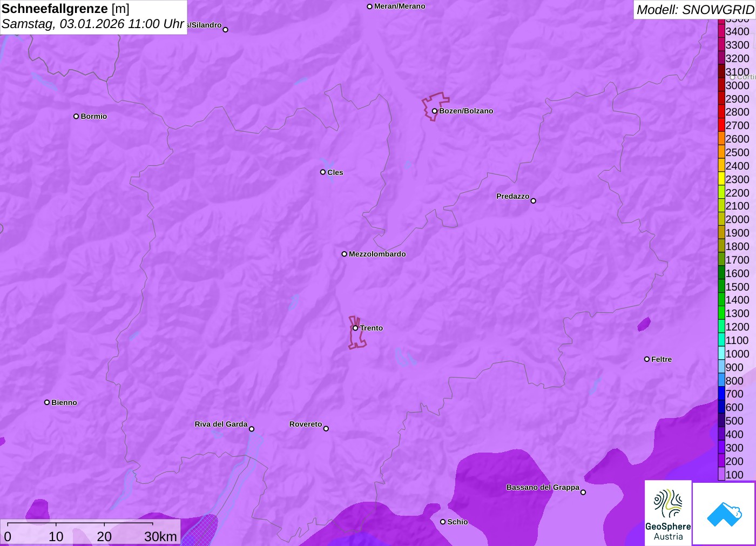Click the blue 700 legend swatch
Viewport: 756px width, 546px height.
(721, 394)
